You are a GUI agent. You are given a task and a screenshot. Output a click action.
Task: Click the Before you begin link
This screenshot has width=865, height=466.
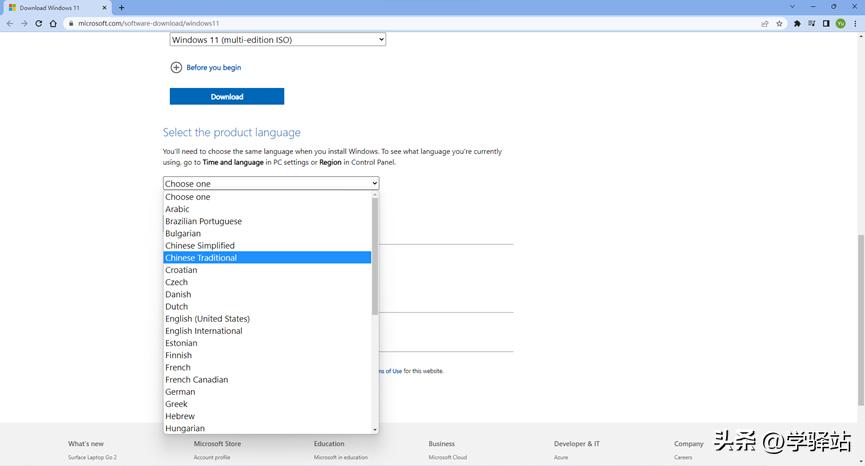point(213,67)
